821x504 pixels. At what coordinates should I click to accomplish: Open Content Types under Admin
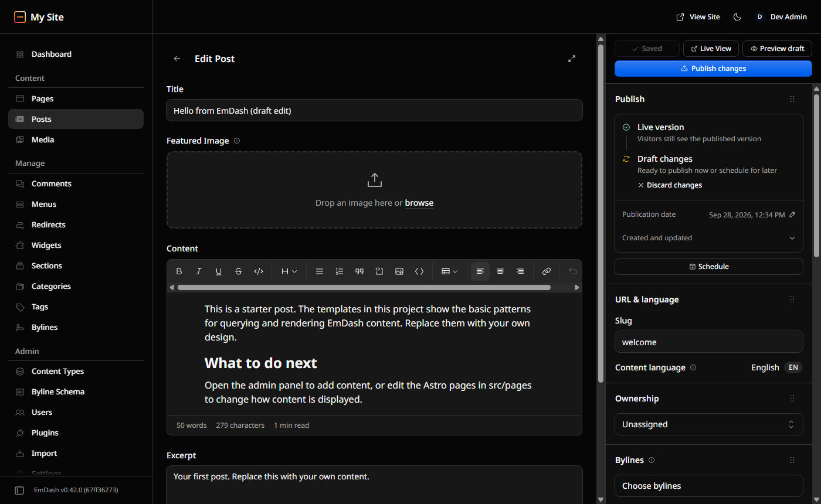click(x=76, y=371)
